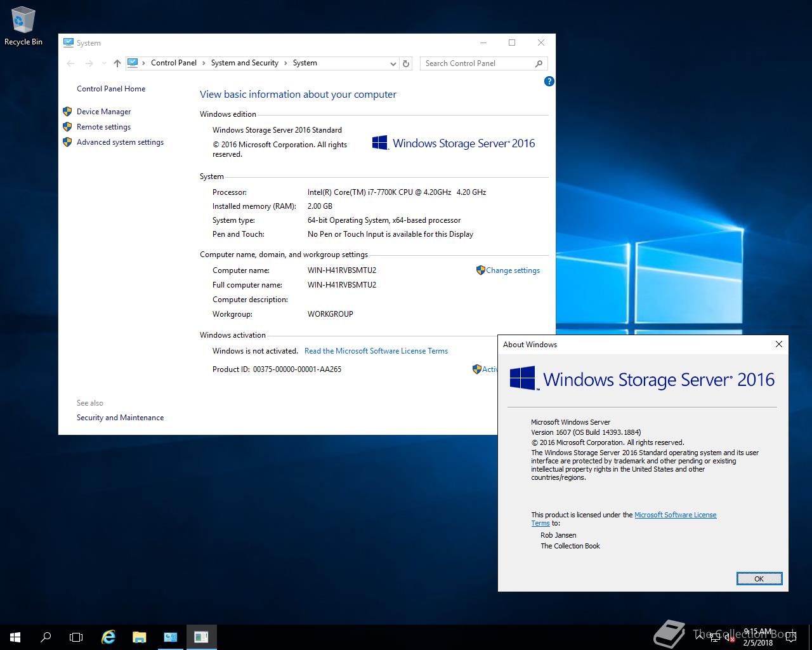Click computer name WIN-H41RVBSMTU2 value
This screenshot has width=812, height=650.
tap(342, 270)
